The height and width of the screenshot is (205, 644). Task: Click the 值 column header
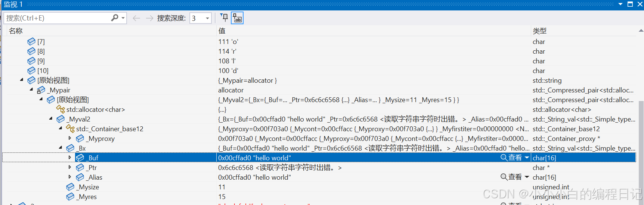pyautogui.click(x=222, y=31)
